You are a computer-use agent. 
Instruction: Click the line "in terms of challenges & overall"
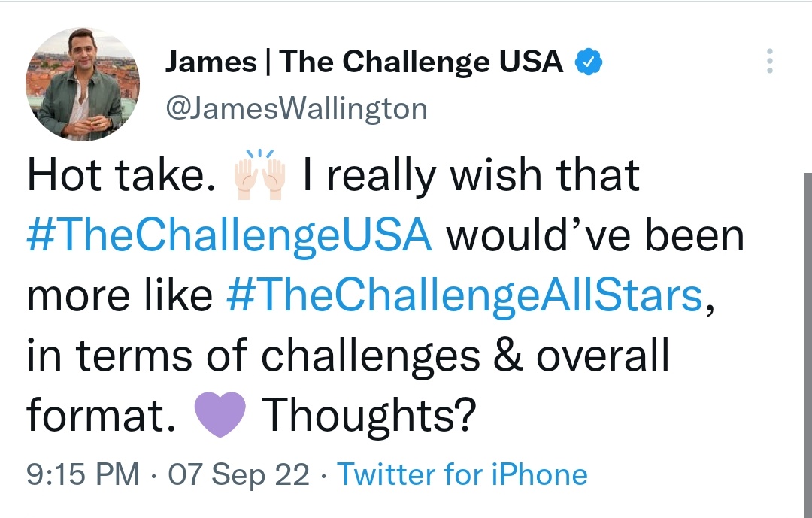click(x=348, y=356)
